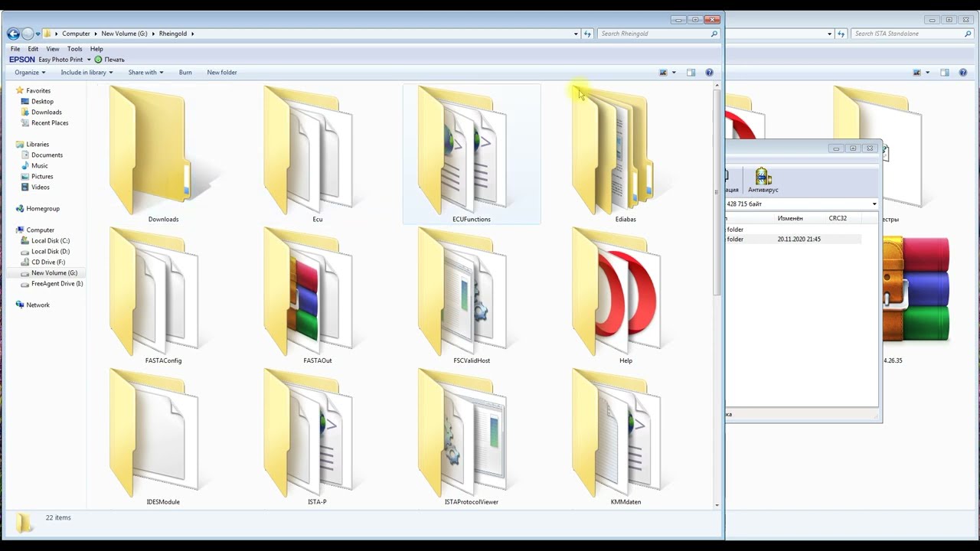Click the Forward navigation arrow button
Viewport: 980px width, 551px height.
pyautogui.click(x=28, y=34)
